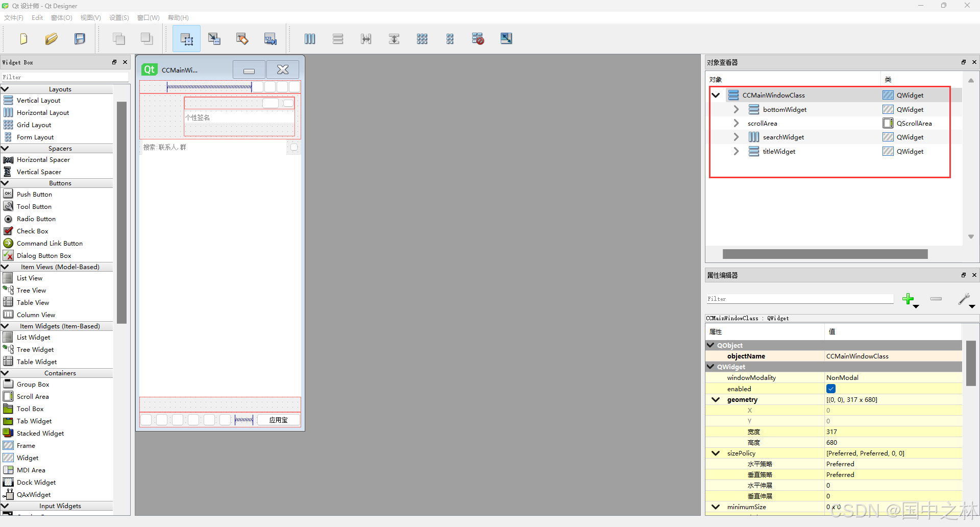Image resolution: width=980 pixels, height=527 pixels.
Task: Select Push Button in Widget Box
Action: pyautogui.click(x=34, y=195)
